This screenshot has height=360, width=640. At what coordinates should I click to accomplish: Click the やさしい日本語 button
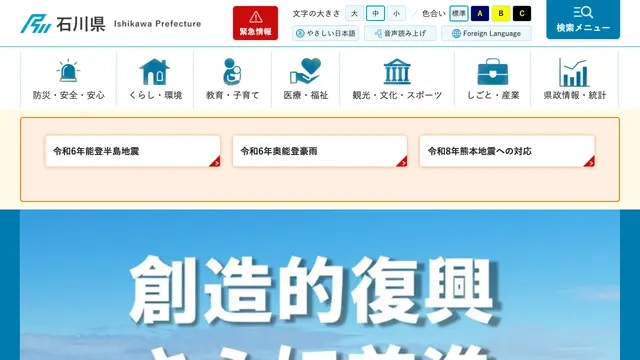(x=326, y=33)
